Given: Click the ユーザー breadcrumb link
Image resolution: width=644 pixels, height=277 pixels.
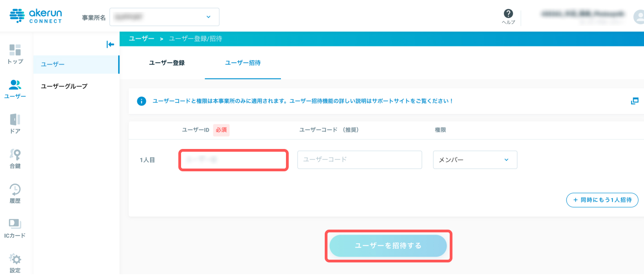Looking at the screenshot, I should [141, 39].
